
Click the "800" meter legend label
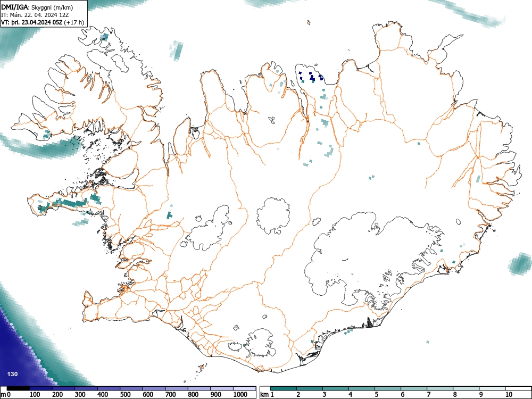[193, 395]
